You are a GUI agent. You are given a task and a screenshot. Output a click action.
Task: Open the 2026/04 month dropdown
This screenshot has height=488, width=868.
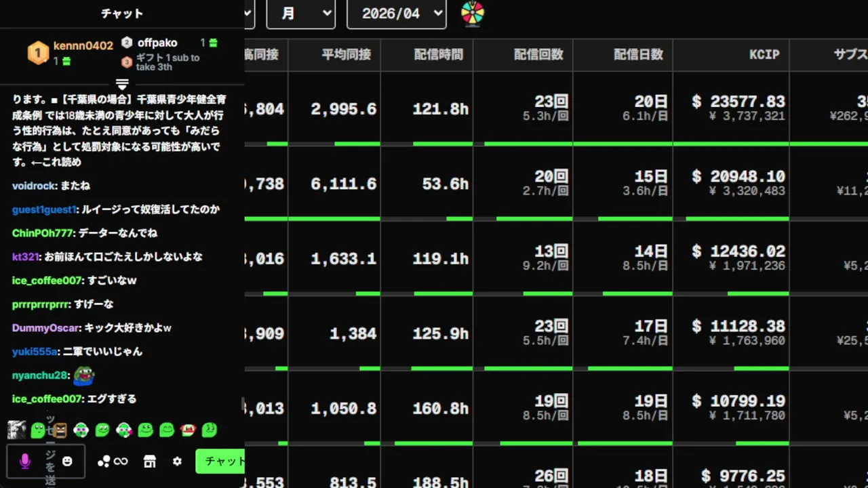pyautogui.click(x=397, y=14)
